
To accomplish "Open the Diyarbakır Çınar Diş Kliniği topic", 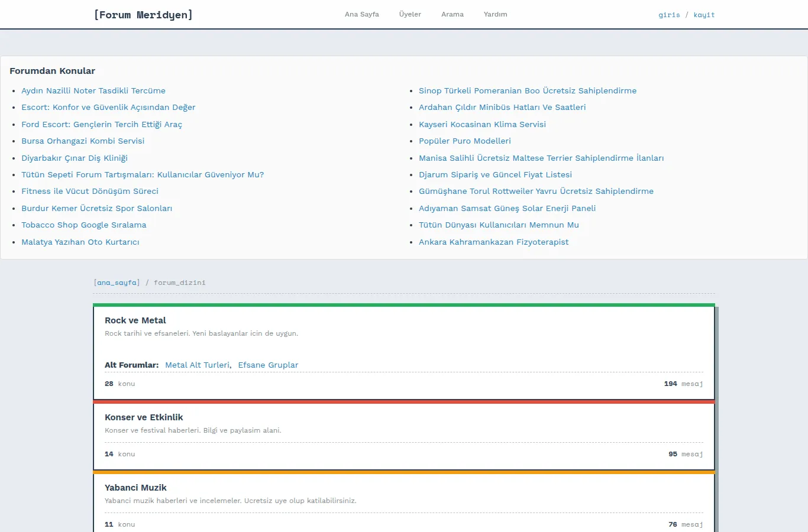I will [x=75, y=158].
